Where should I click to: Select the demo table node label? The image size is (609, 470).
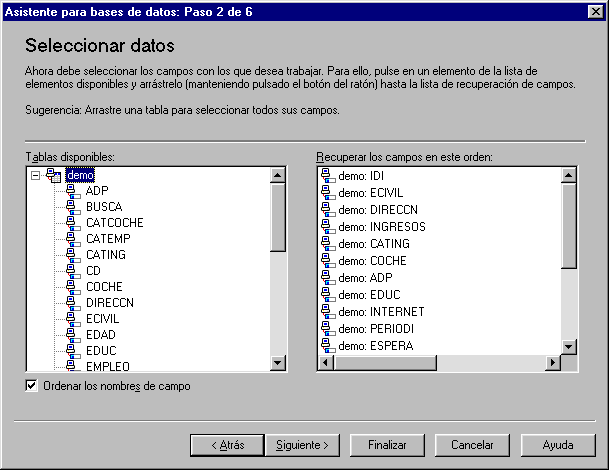(80, 175)
